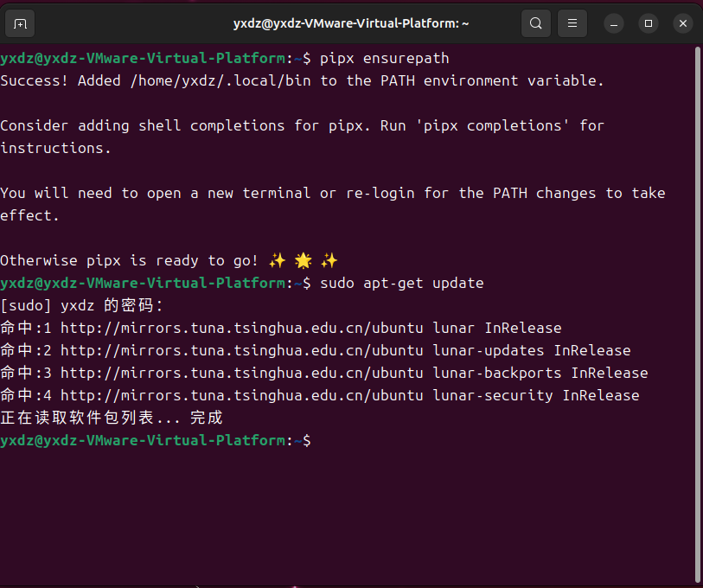Click the 'Consider adding shell completions' text

coord(142,125)
